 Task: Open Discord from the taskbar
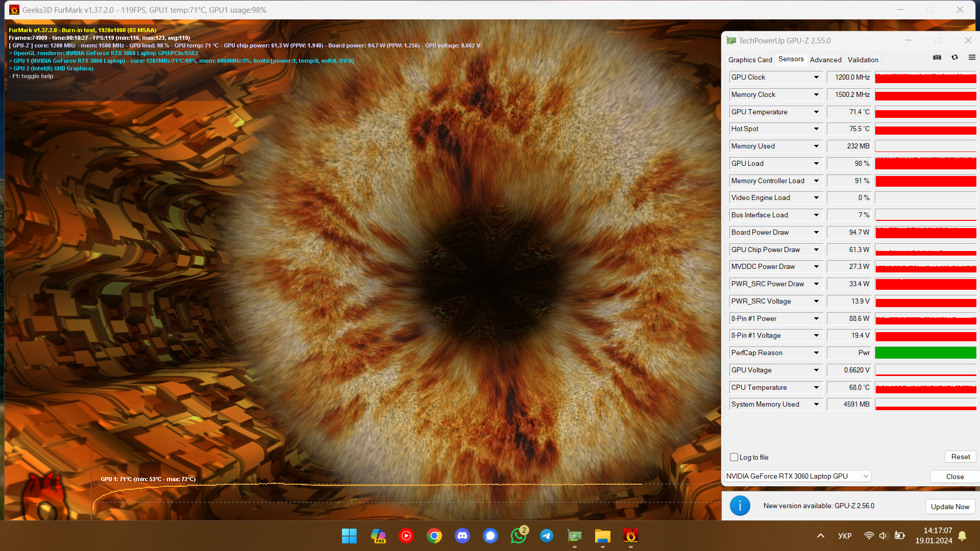462,536
